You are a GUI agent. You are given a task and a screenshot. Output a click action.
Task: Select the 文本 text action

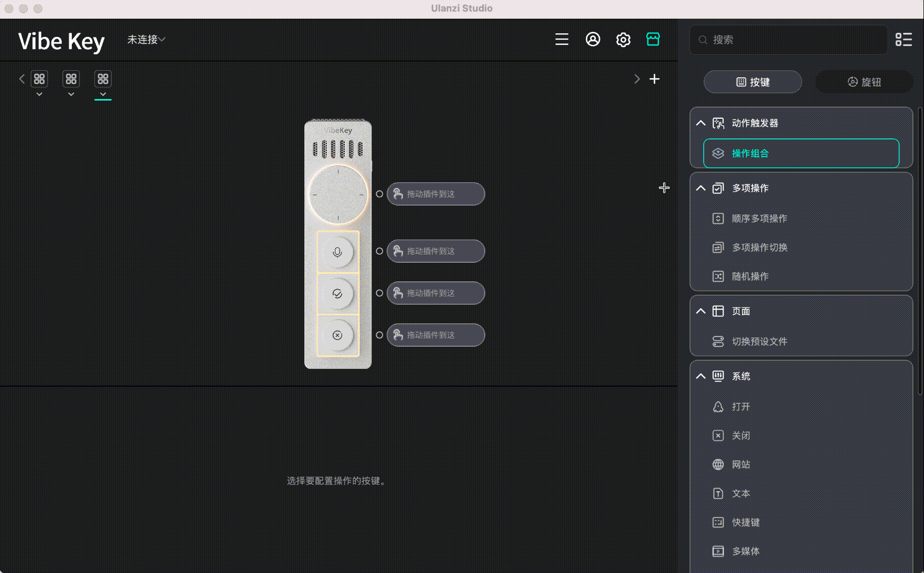(801, 493)
